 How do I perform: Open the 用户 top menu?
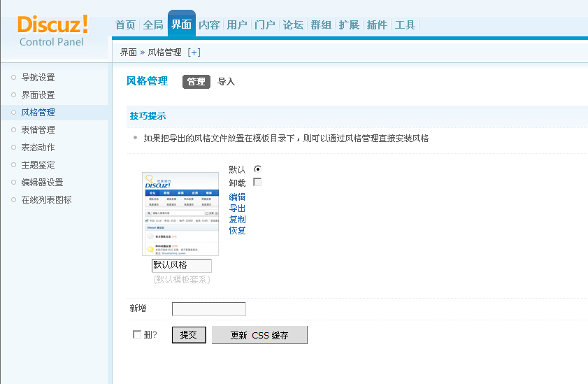[237, 25]
